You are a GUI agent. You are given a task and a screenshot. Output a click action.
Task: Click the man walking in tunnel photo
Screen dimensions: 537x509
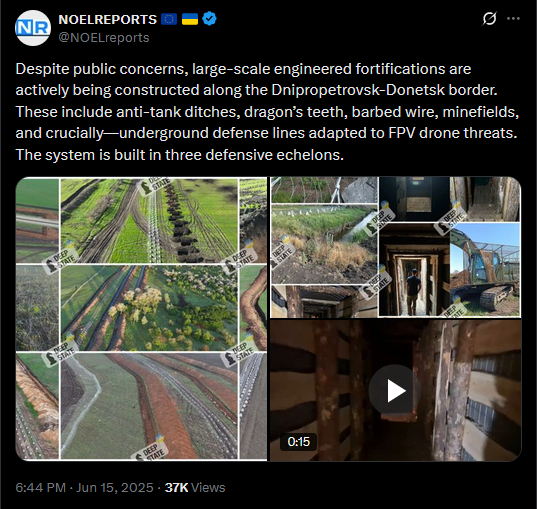[414, 270]
